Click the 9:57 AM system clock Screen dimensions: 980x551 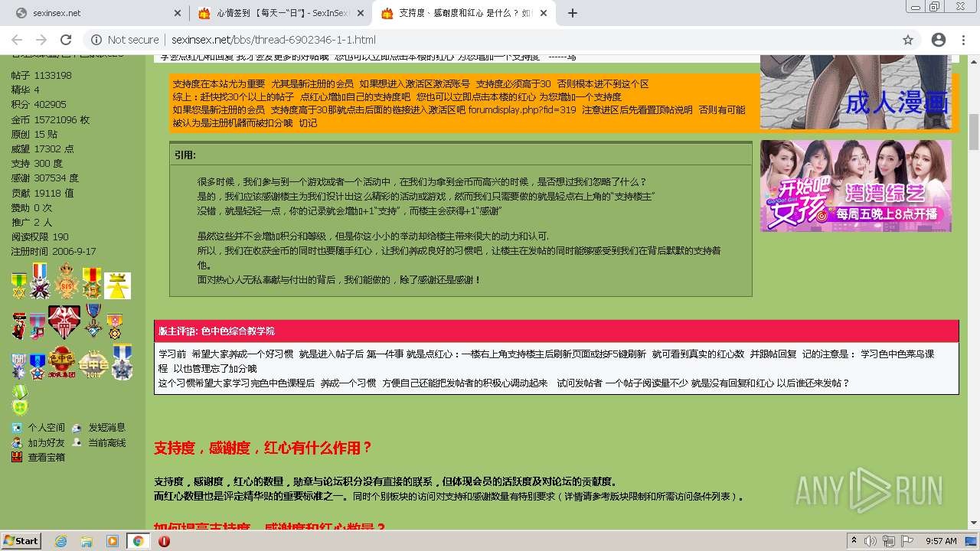(941, 541)
